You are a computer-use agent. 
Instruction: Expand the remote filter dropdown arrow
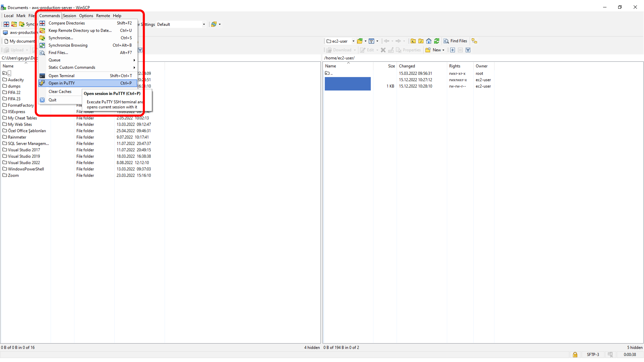click(x=377, y=41)
